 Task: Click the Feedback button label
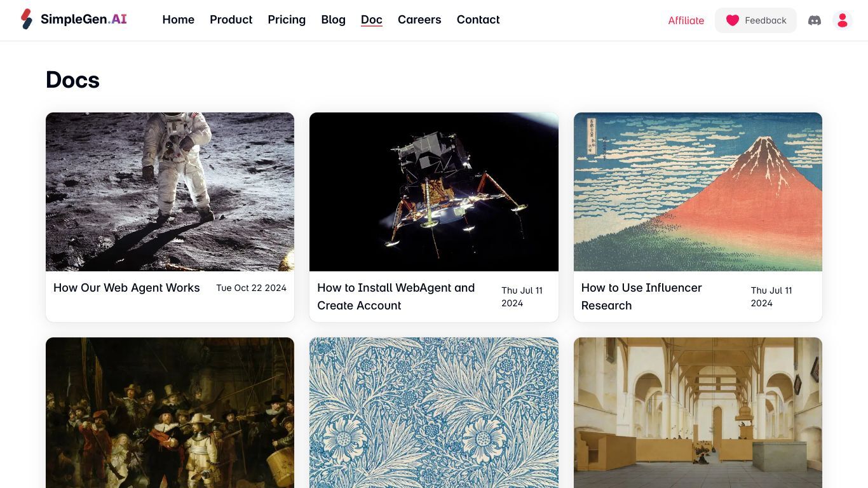(x=766, y=20)
